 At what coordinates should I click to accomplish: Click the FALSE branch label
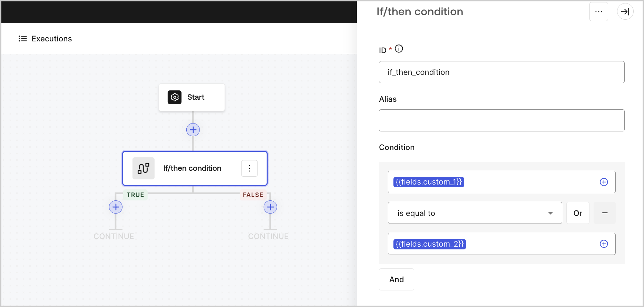[x=253, y=195]
